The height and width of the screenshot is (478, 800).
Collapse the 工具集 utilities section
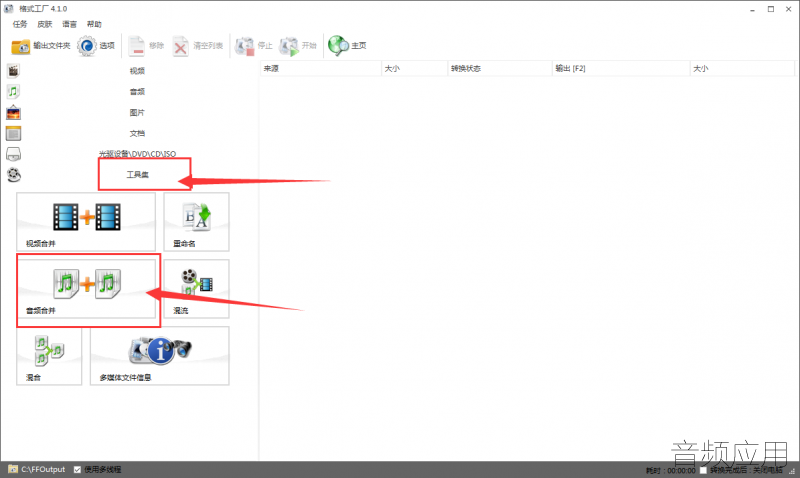pos(132,175)
